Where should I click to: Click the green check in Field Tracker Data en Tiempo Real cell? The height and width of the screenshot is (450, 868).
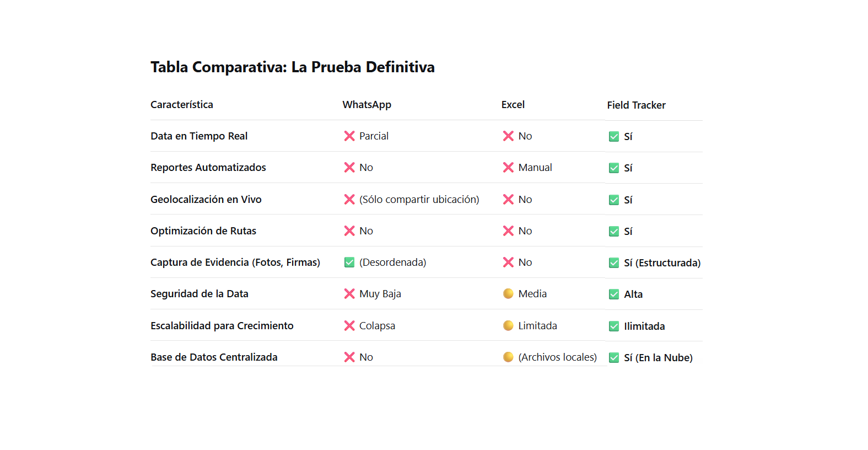click(x=614, y=137)
